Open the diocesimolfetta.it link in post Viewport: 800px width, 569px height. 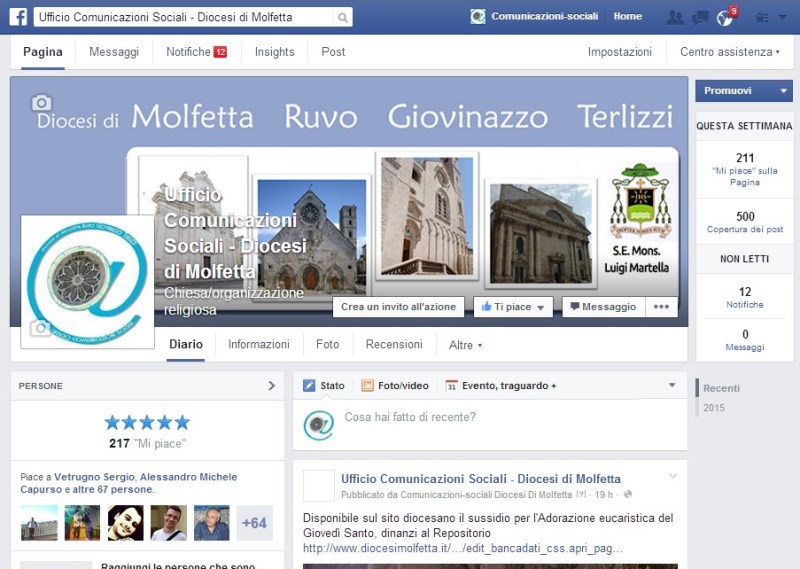[x=462, y=548]
